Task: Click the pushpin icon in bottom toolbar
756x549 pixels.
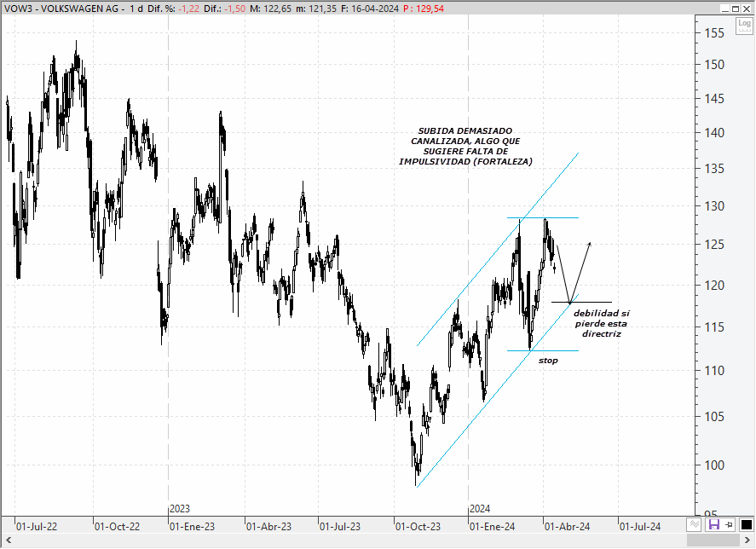Action: (x=729, y=524)
